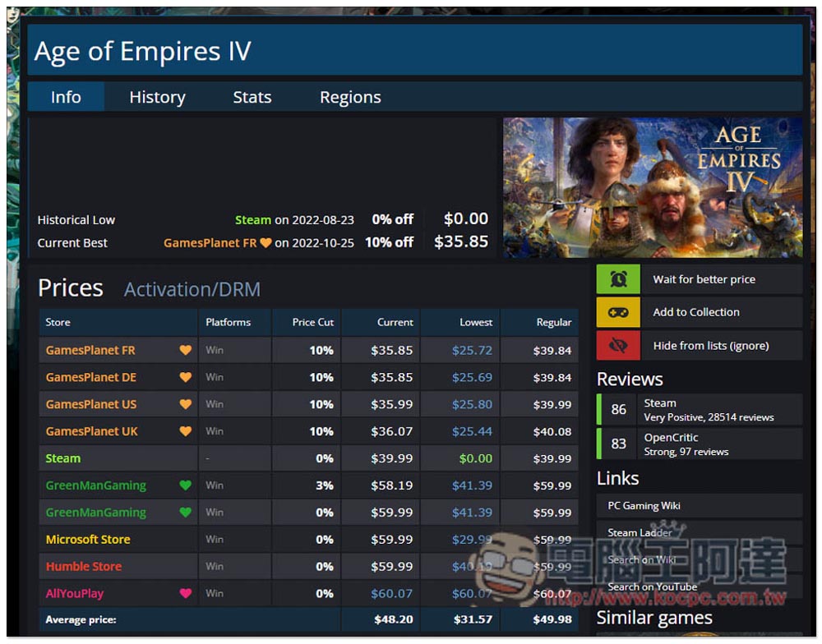Click lowest price $25.69 in GamesPlanet DE row
Screen dimensions: 822x644
[472, 377]
